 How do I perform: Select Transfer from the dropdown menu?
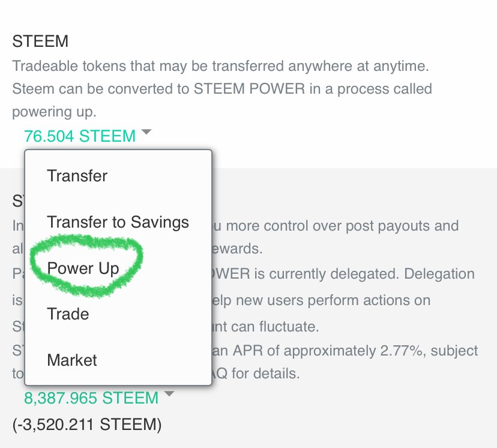click(x=77, y=175)
